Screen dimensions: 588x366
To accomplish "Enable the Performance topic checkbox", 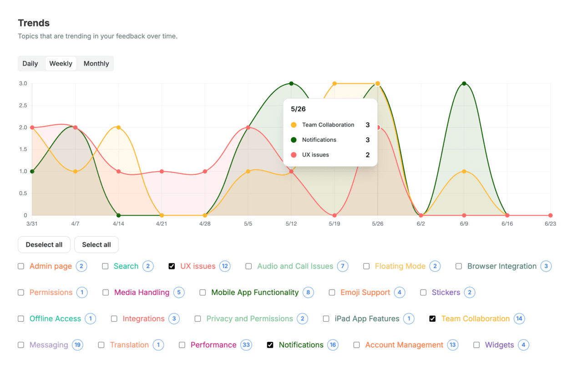I will point(182,345).
